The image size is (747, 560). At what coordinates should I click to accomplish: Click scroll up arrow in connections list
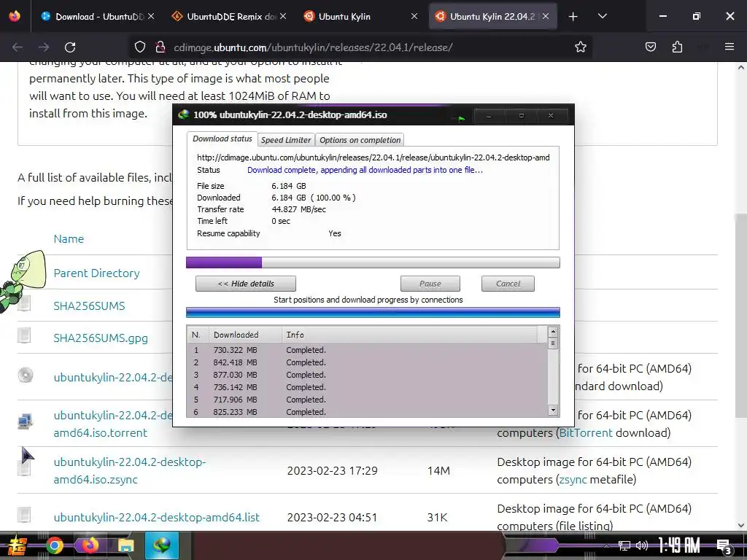pyautogui.click(x=553, y=332)
